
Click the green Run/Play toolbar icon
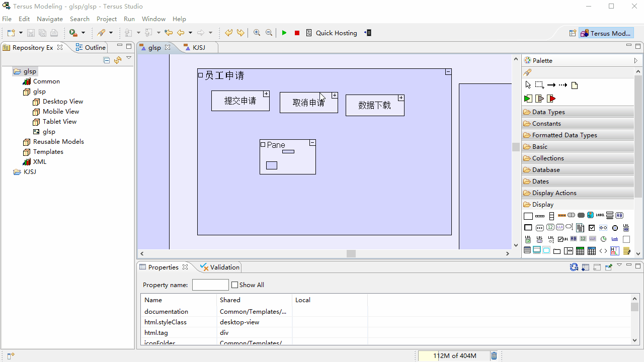284,33
